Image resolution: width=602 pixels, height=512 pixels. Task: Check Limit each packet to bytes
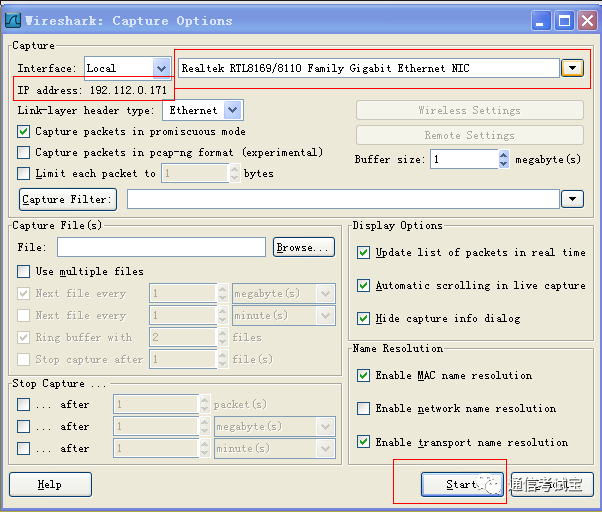[x=23, y=173]
